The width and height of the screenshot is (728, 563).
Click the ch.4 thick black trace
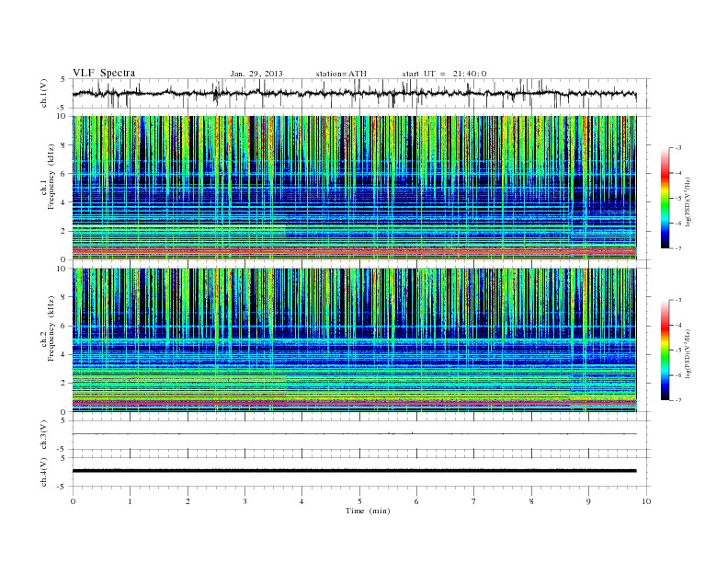(x=354, y=471)
